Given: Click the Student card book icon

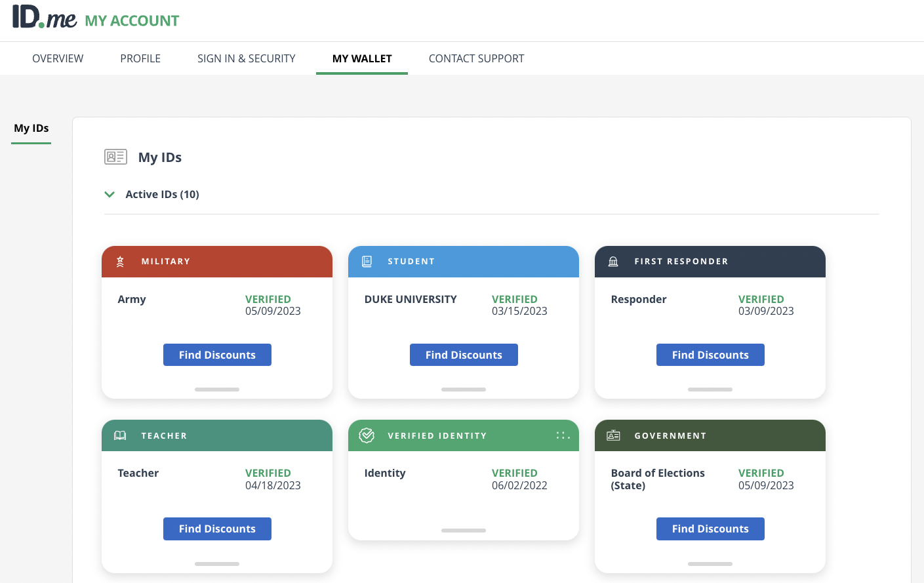Looking at the screenshot, I should [367, 262].
